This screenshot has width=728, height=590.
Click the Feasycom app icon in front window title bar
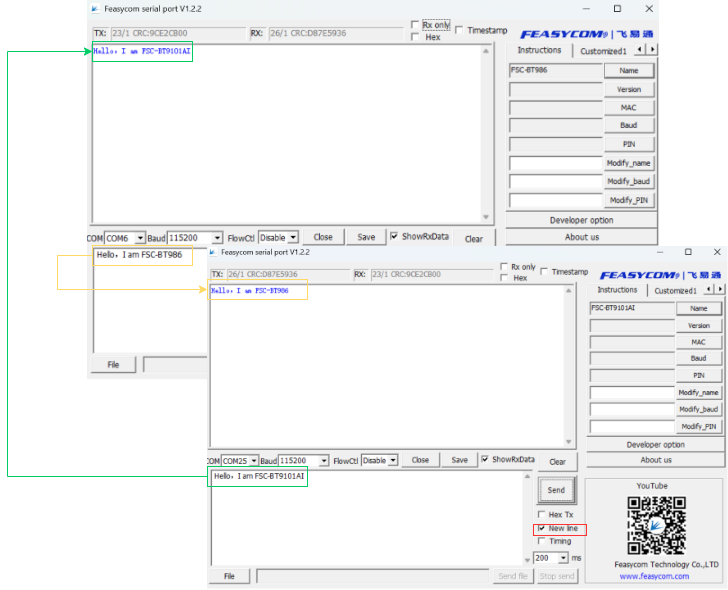pyautogui.click(x=213, y=252)
